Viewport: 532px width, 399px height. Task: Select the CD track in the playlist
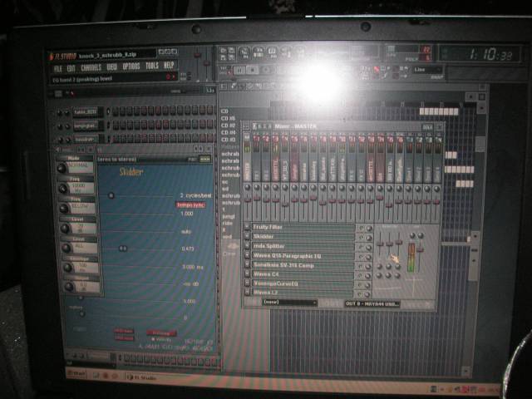224,111
